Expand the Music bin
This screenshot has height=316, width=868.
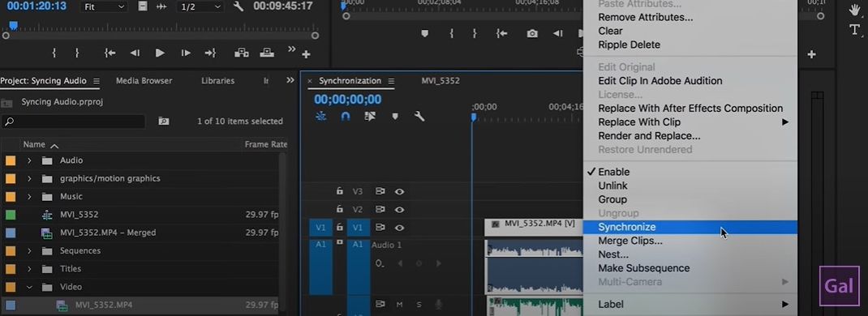tap(28, 197)
